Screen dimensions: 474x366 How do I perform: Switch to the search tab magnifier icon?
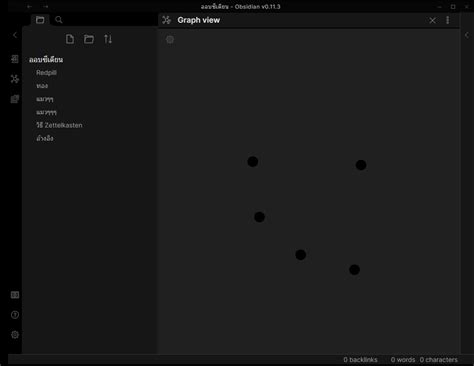point(59,20)
